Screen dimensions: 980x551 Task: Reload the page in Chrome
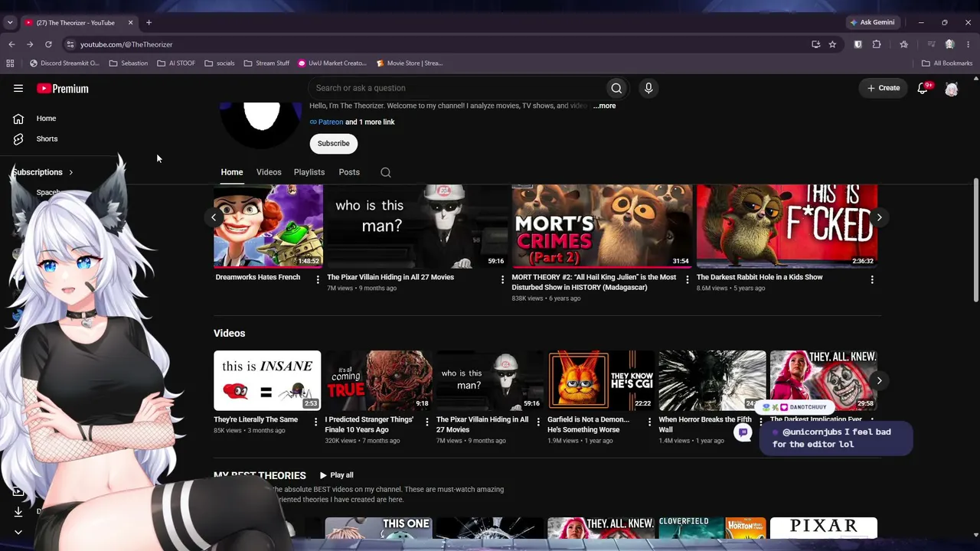point(48,44)
